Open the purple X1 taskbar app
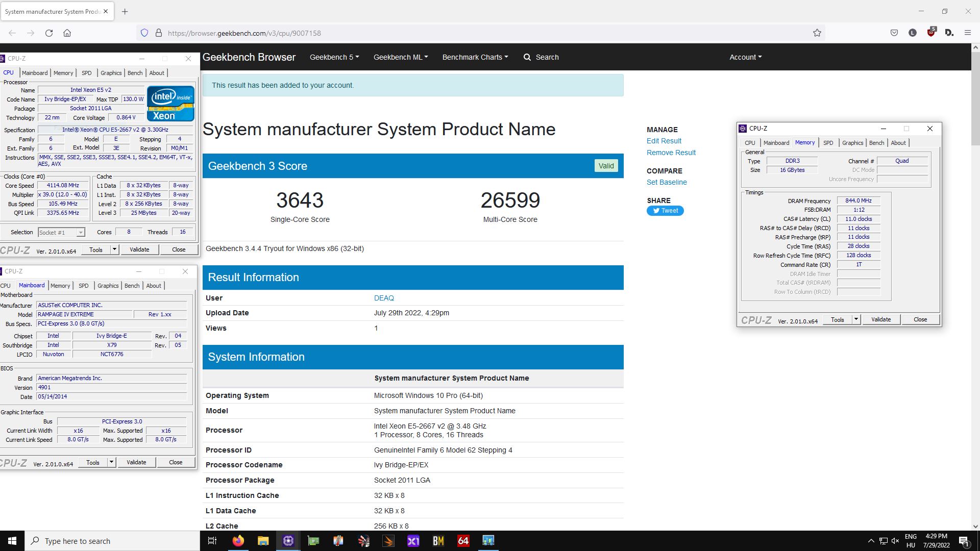 [413, 541]
